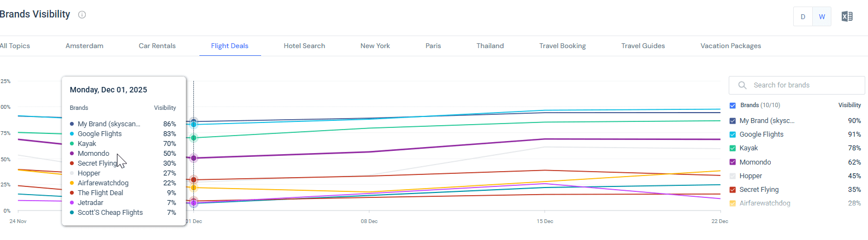Select the Flight Deals tab
This screenshot has width=868, height=240.
[x=230, y=46]
